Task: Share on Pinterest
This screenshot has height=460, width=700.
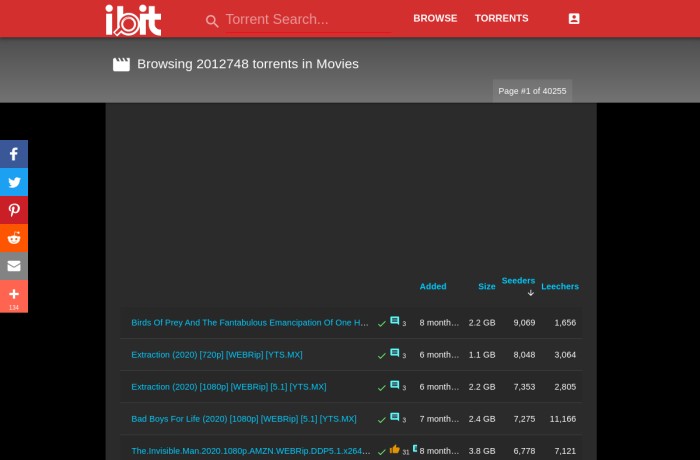Action: point(14,210)
